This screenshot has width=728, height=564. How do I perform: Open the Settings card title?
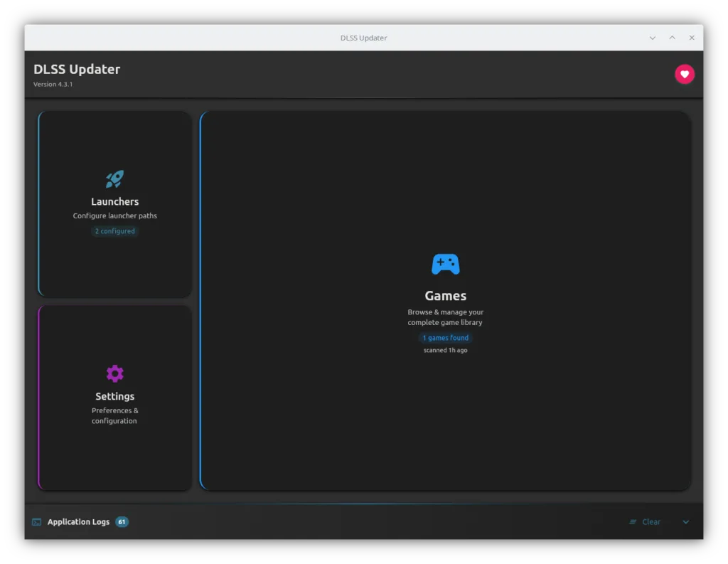click(x=114, y=396)
